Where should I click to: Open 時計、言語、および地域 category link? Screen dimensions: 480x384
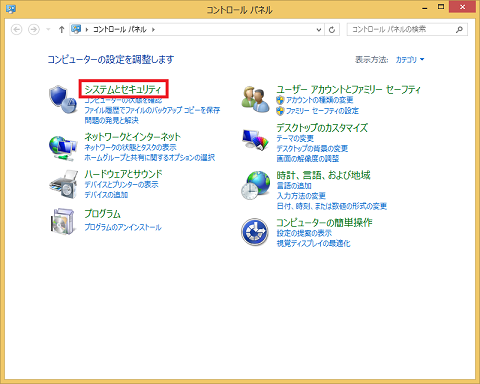coord(323,175)
